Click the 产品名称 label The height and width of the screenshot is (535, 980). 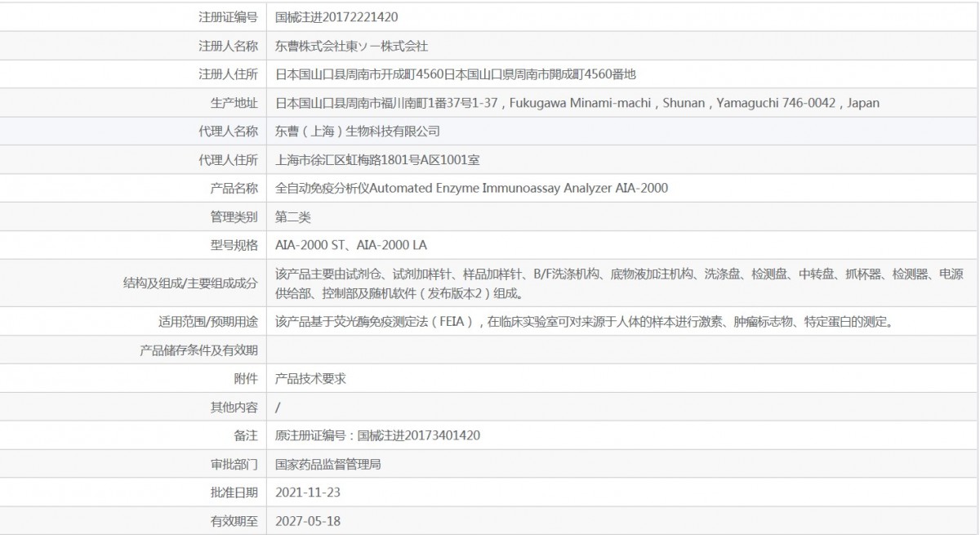click(x=234, y=189)
